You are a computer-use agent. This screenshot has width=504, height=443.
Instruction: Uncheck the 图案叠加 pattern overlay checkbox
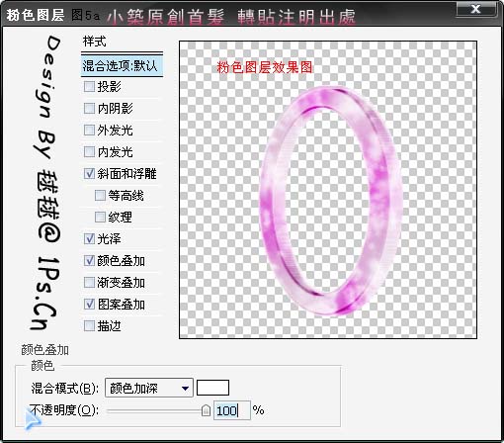coord(89,305)
